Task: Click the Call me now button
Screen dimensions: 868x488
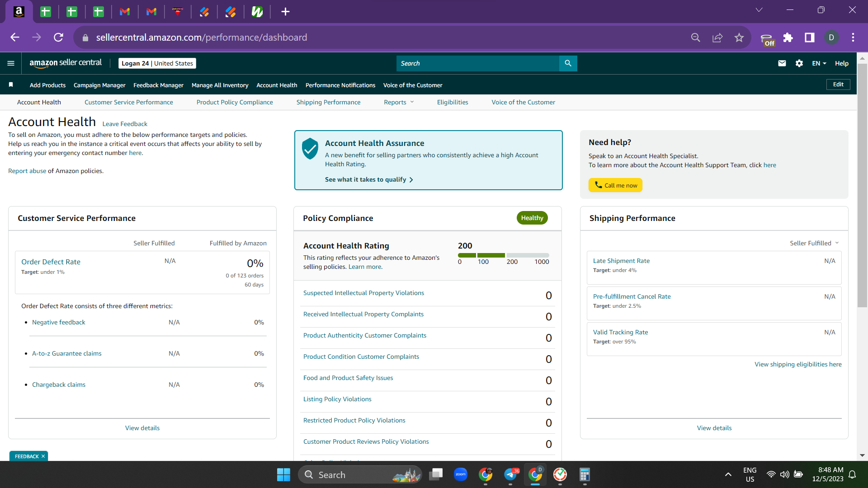Action: click(x=615, y=185)
